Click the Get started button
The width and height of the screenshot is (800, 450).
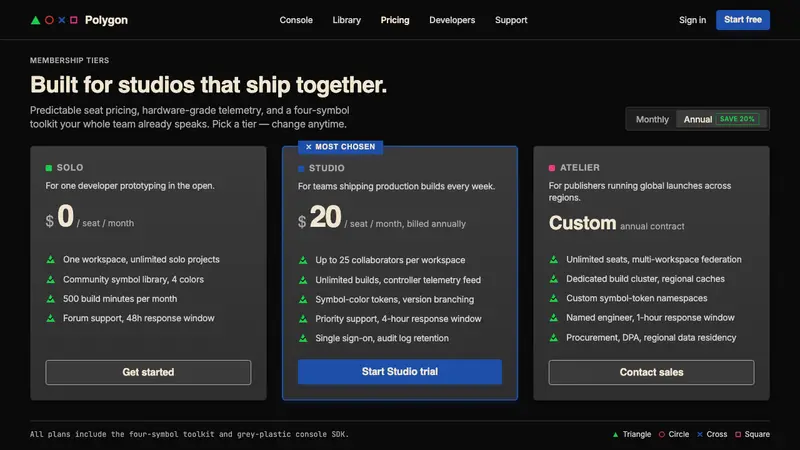click(148, 372)
